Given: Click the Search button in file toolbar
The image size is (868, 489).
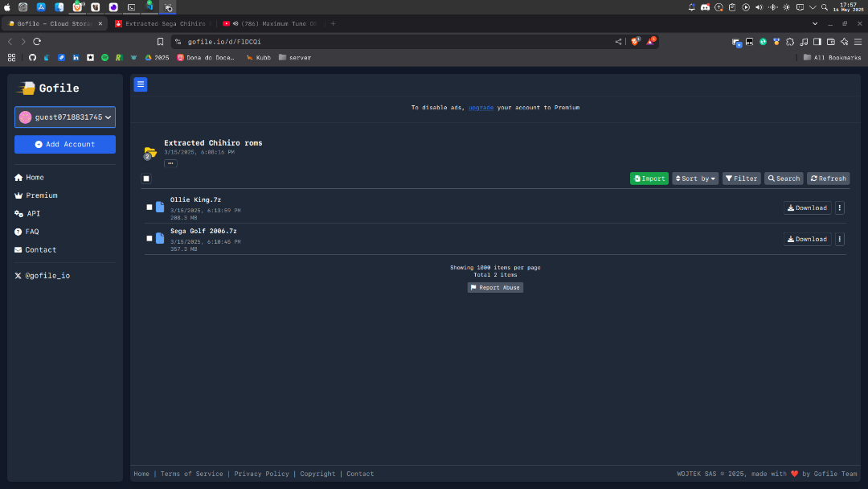Looking at the screenshot, I should (784, 179).
